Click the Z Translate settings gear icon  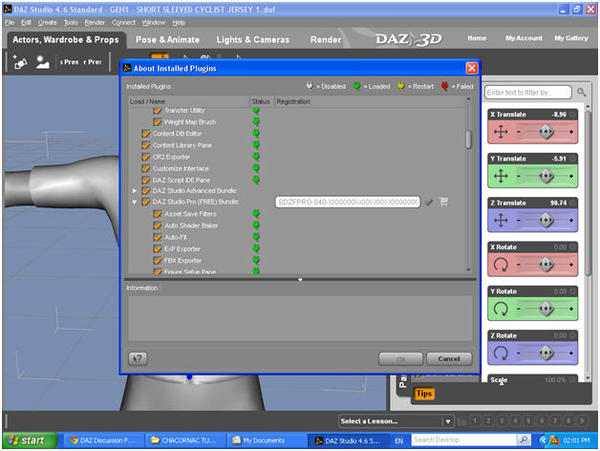tap(573, 203)
